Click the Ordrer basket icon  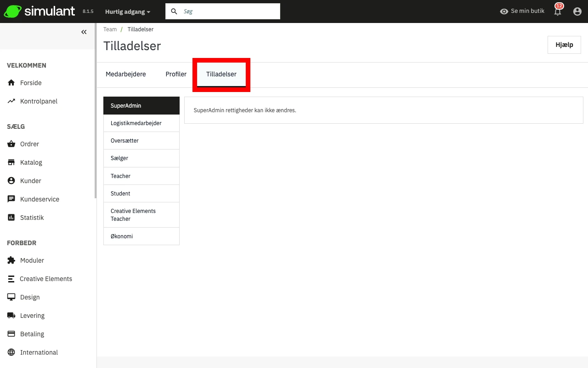click(11, 144)
